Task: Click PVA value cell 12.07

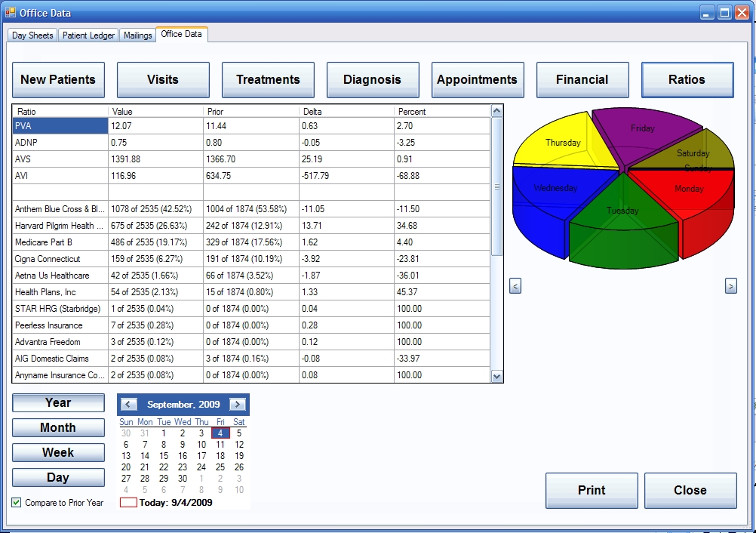Action: [x=155, y=126]
